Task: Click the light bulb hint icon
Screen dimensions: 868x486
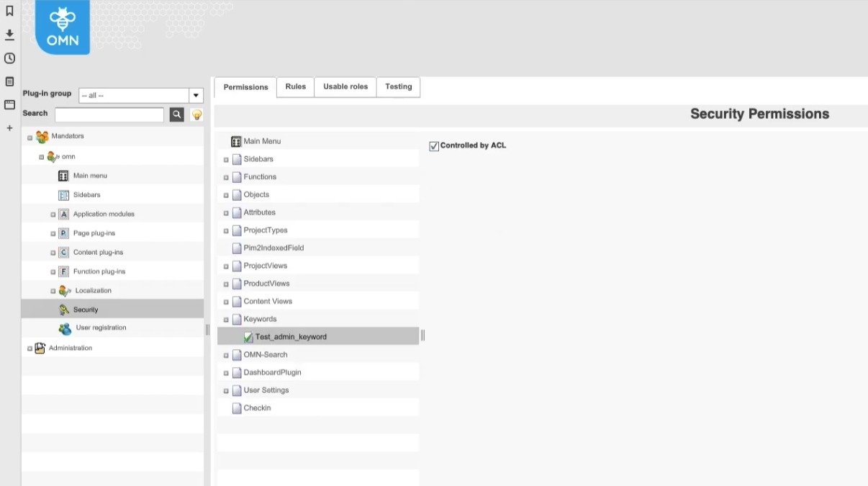Action: pyautogui.click(x=196, y=114)
